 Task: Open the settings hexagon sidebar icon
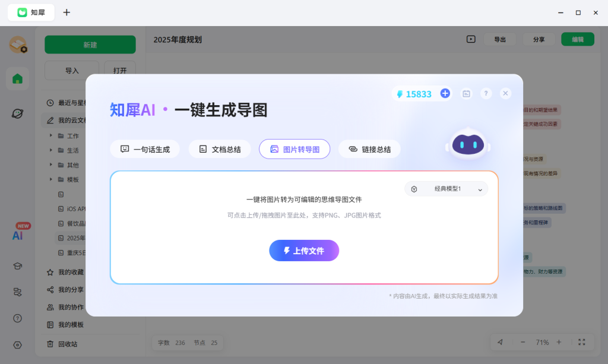[x=17, y=345]
